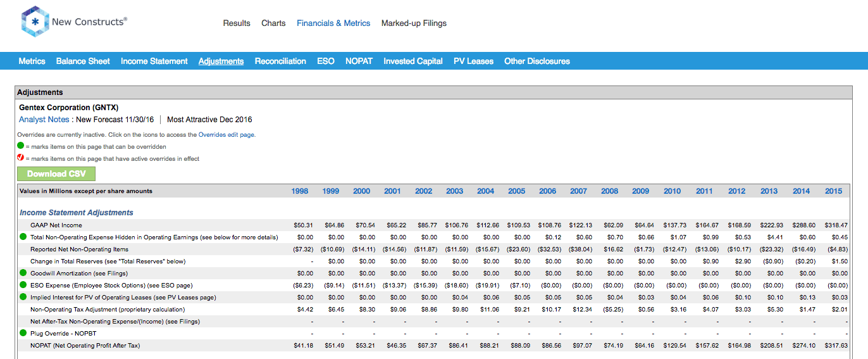Screen dimensions: 868x359
Task: Click the 2014 year column header
Action: click(801, 191)
